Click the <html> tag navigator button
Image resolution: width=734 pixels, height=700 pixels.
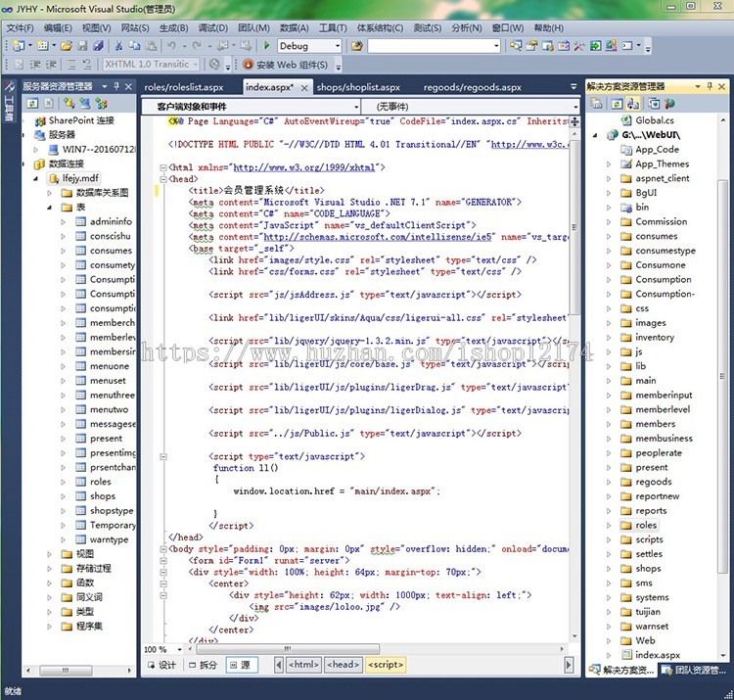[303, 665]
